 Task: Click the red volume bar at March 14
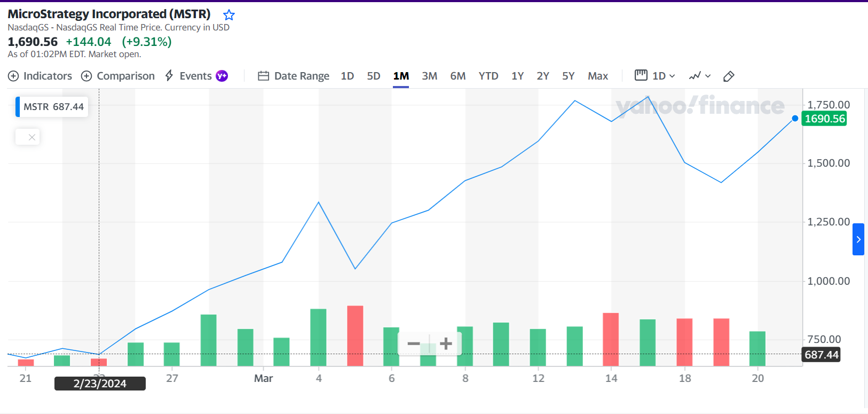pyautogui.click(x=611, y=340)
